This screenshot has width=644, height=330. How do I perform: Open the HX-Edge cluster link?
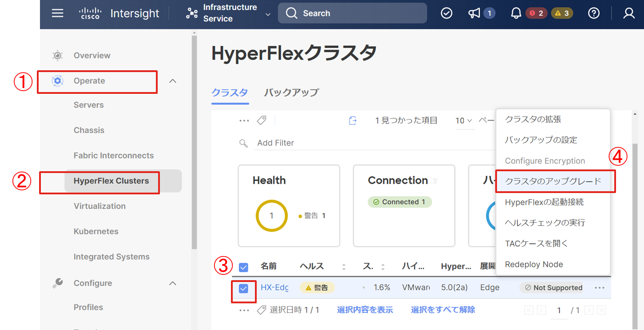[x=274, y=288]
